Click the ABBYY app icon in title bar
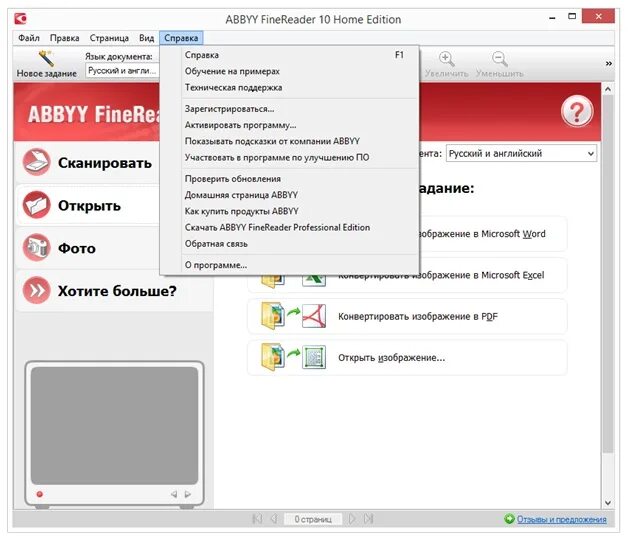628x540 pixels. (20, 18)
